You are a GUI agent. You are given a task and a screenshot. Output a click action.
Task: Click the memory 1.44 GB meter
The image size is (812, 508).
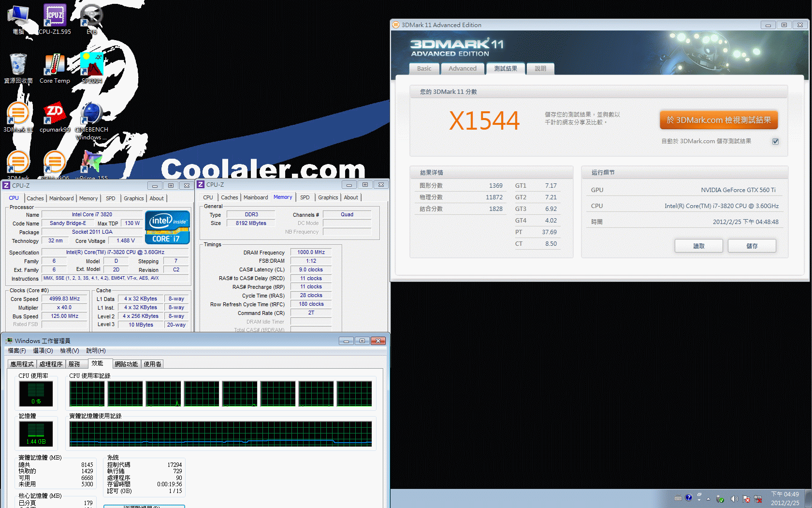(x=36, y=433)
